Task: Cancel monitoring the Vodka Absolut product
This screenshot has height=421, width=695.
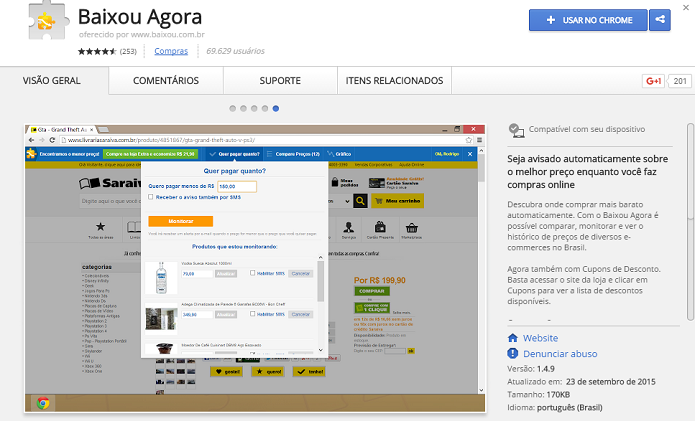Action: coord(301,273)
